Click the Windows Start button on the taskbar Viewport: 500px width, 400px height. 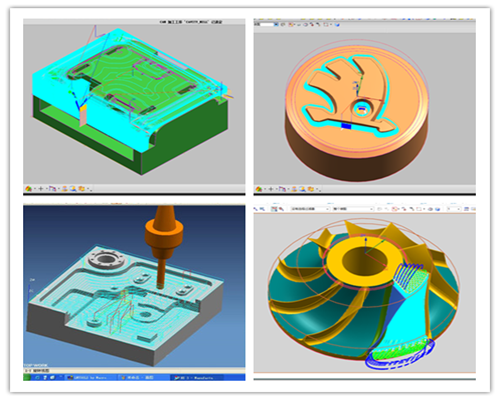coord(27,377)
